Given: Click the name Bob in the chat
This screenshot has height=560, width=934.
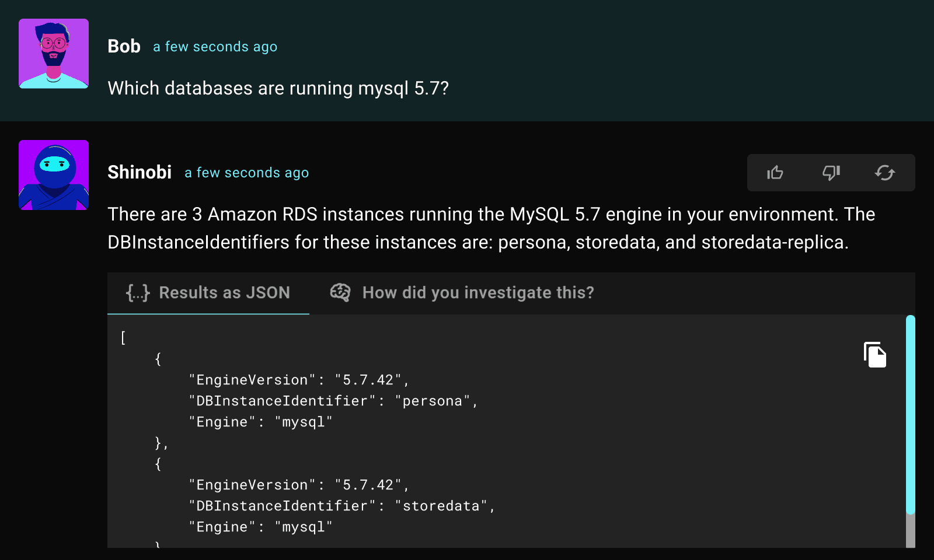Looking at the screenshot, I should 124,46.
